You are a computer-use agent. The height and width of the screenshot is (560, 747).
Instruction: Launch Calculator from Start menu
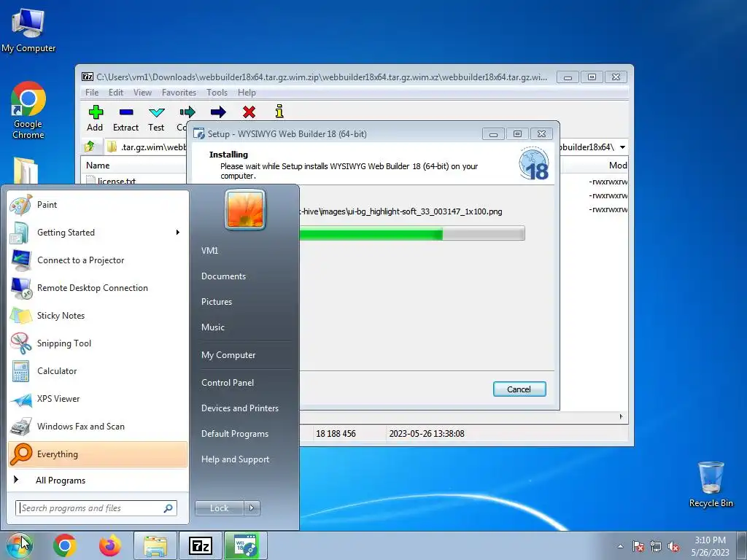click(x=98, y=371)
